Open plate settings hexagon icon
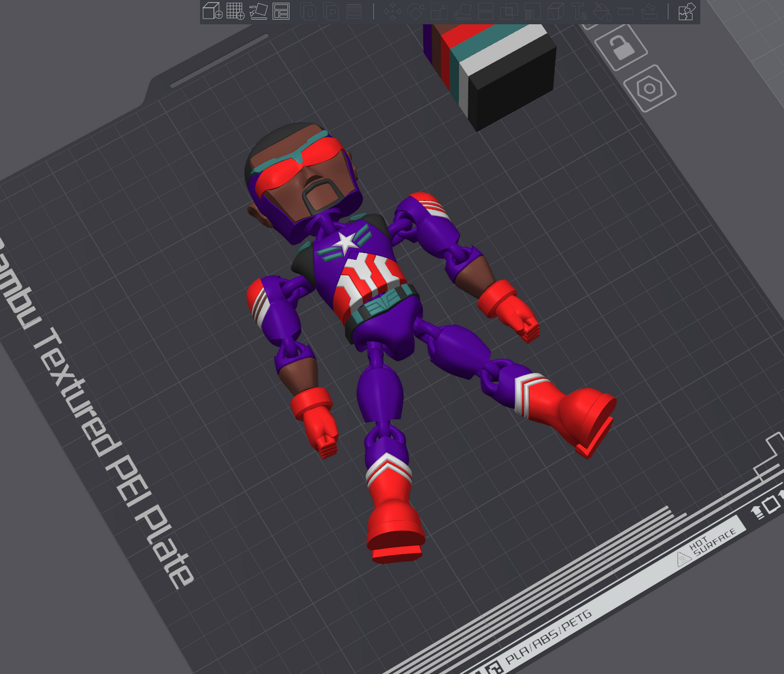Viewport: 784px width, 674px height. tap(649, 88)
